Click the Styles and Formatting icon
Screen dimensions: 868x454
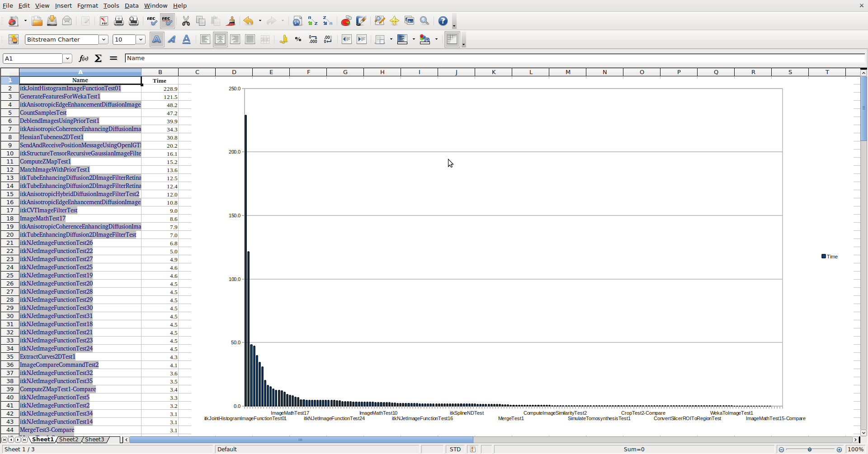tap(13, 39)
